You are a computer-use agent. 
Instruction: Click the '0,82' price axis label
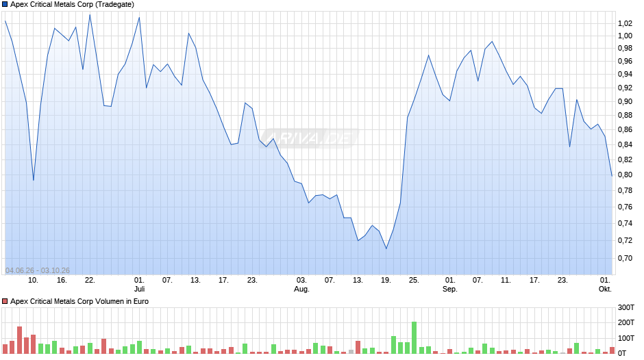click(x=625, y=159)
